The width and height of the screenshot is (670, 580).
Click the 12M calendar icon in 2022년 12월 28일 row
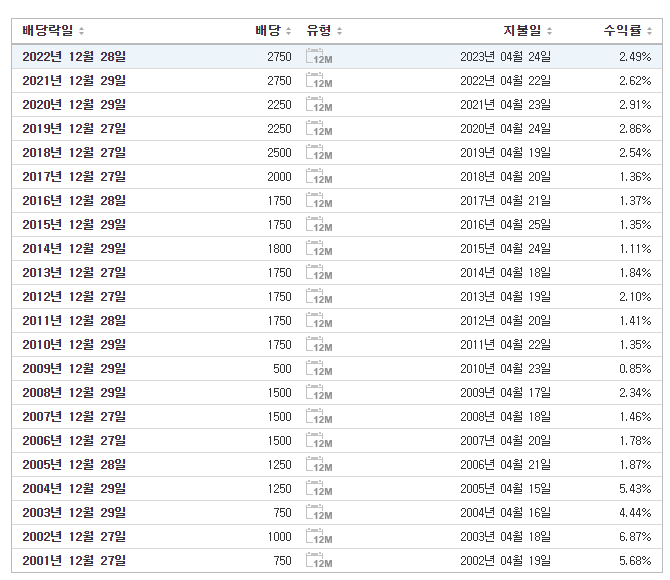(x=319, y=57)
